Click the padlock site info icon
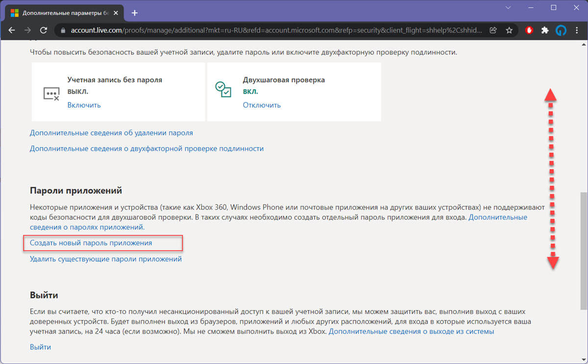This screenshot has width=588, height=364. point(63,30)
